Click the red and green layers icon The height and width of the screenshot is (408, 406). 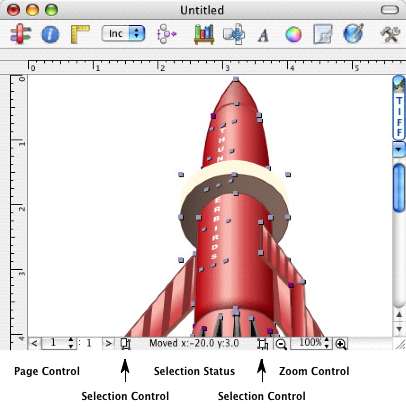[x=20, y=34]
